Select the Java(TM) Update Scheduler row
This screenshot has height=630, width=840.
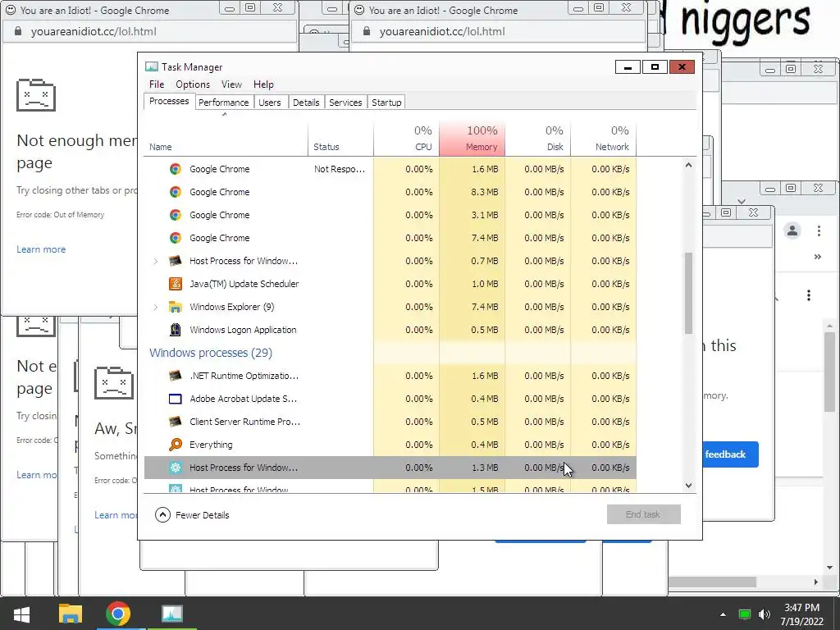pos(390,284)
